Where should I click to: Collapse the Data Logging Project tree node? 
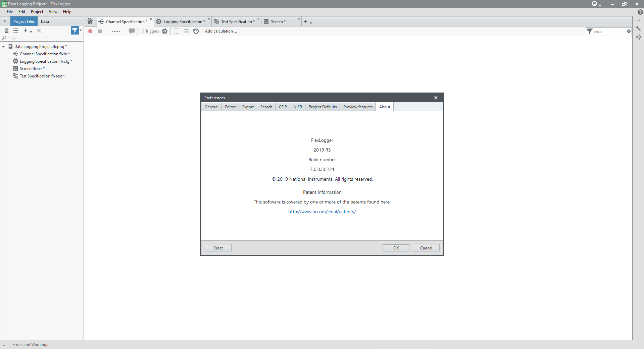[x=3, y=47]
